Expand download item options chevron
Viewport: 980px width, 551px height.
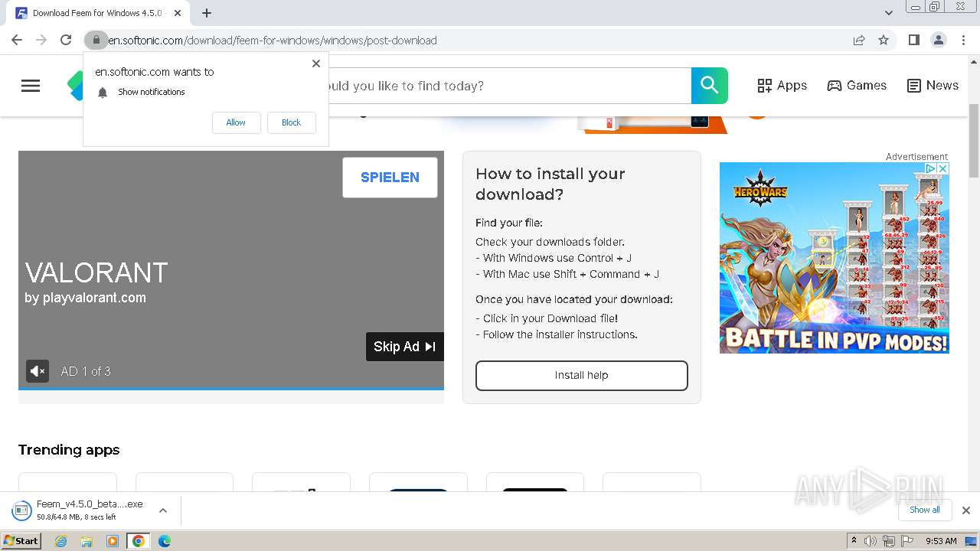click(x=162, y=510)
